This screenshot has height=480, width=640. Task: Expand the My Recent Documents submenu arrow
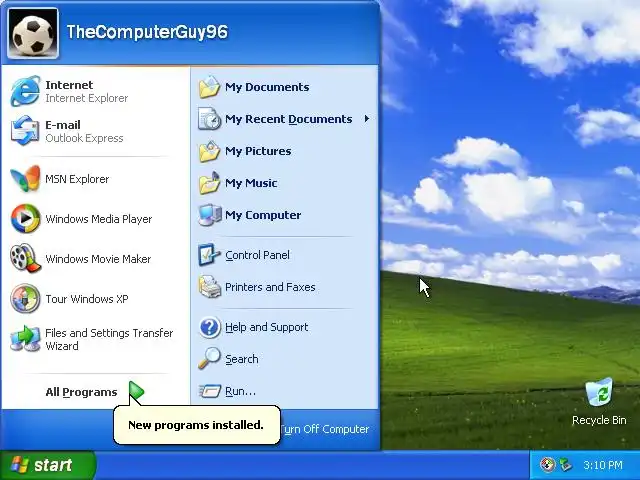(367, 119)
